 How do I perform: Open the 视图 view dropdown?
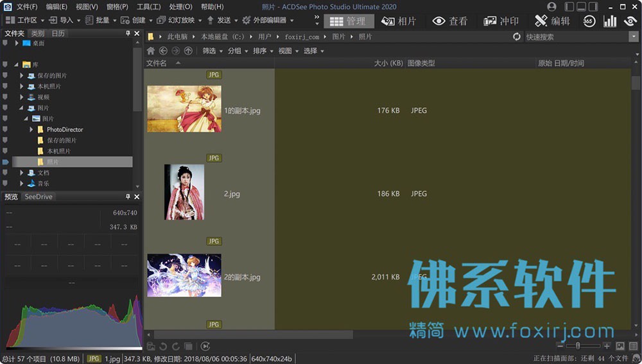288,51
